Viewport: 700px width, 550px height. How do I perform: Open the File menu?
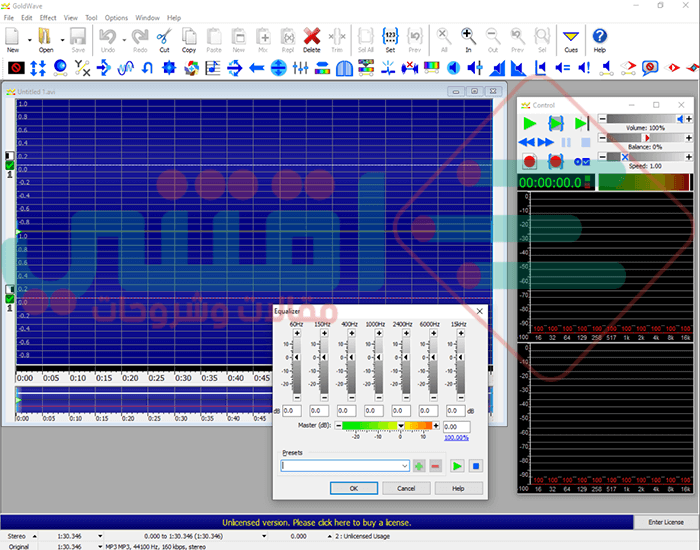click(x=8, y=18)
